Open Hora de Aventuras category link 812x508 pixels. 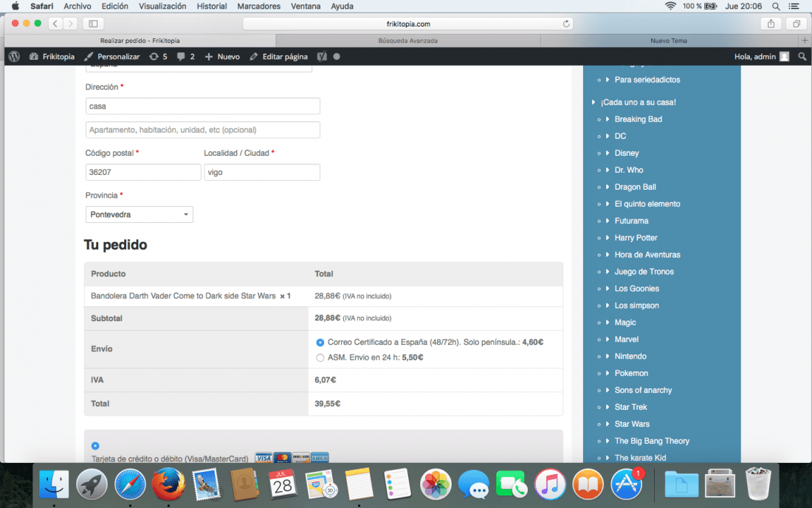click(647, 255)
